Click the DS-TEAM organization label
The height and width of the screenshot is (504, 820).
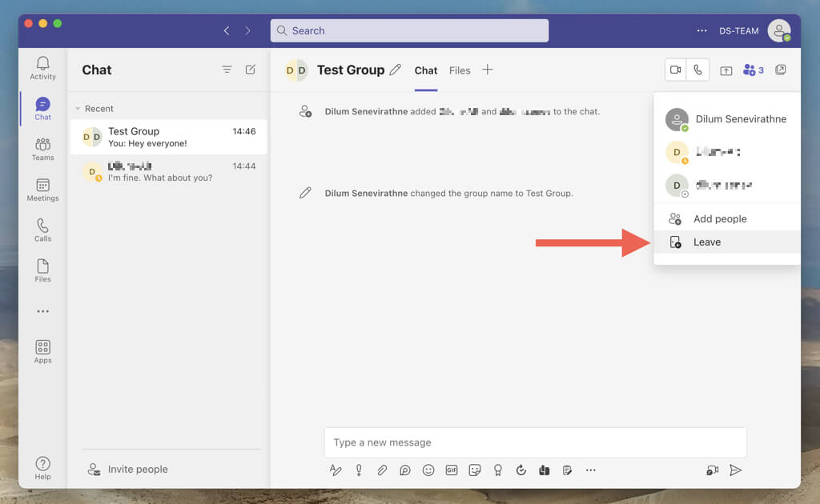click(x=738, y=31)
